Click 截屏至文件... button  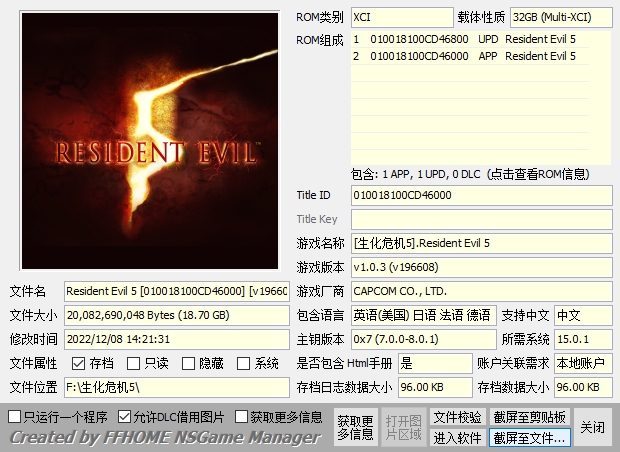tap(529, 437)
